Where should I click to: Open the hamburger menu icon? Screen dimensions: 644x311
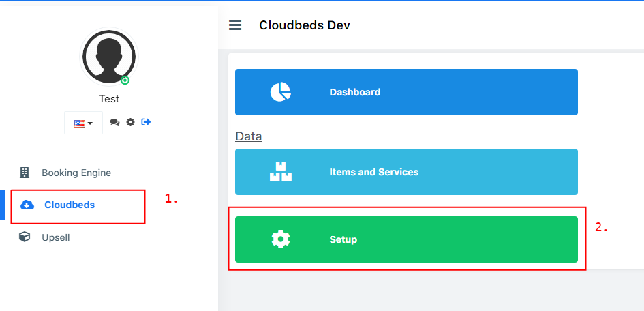point(235,25)
